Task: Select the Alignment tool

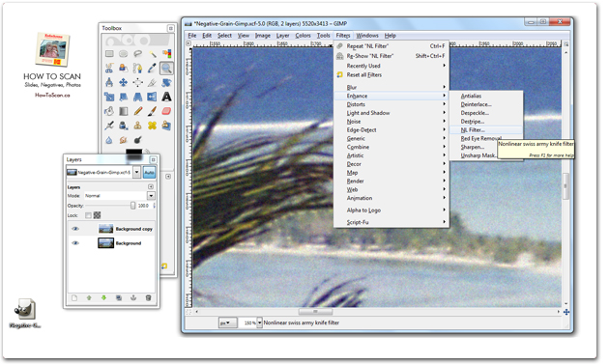Action: [137, 82]
